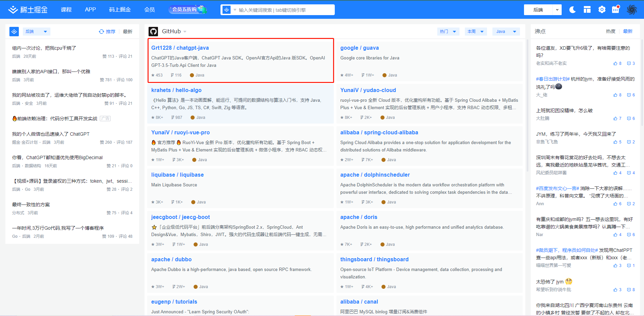
Task: Open the jeecgboot / jeecg-boot repository link
Action: point(180,217)
